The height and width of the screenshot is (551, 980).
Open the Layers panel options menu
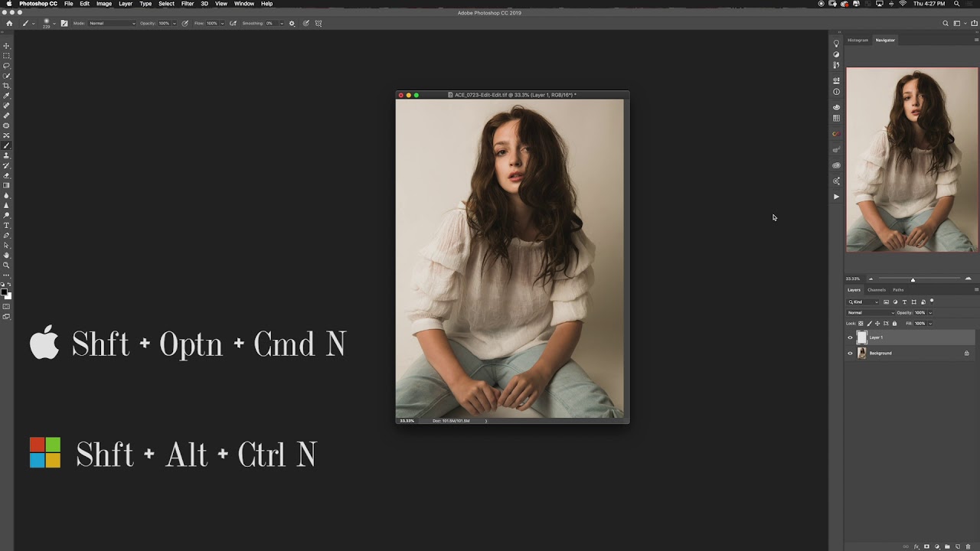(976, 289)
